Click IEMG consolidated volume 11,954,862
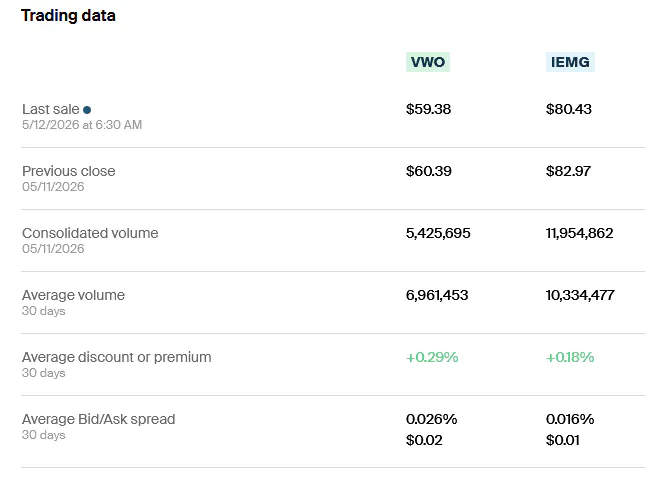Image resolution: width=662 pixels, height=478 pixels. pos(579,233)
